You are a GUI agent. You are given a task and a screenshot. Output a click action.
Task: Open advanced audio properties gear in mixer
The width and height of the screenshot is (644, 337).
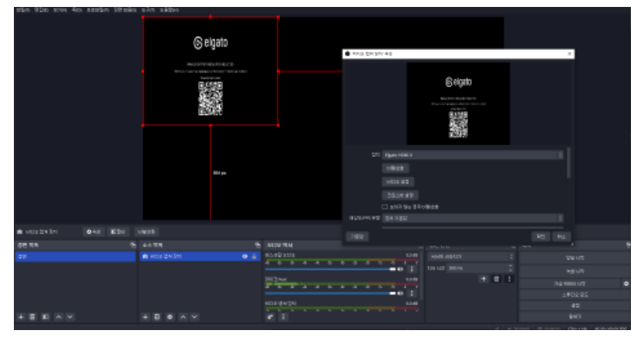[x=270, y=317]
